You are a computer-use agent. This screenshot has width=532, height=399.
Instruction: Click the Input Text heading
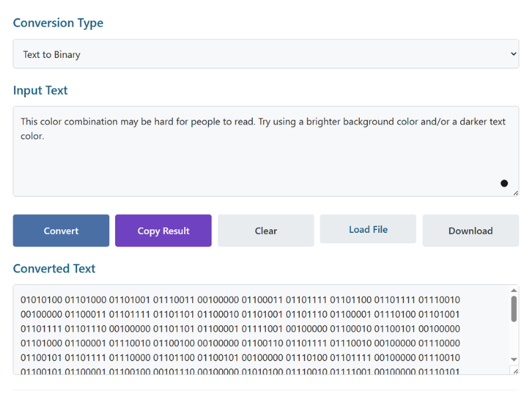click(41, 90)
